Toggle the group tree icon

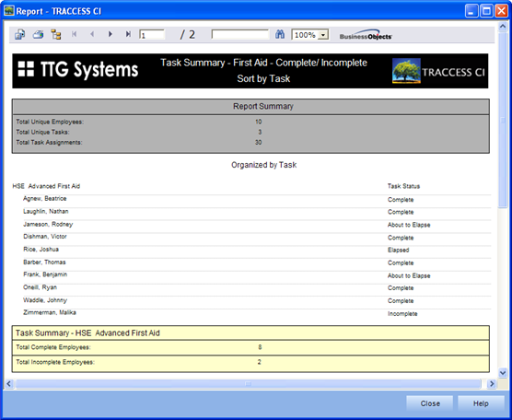click(x=56, y=34)
